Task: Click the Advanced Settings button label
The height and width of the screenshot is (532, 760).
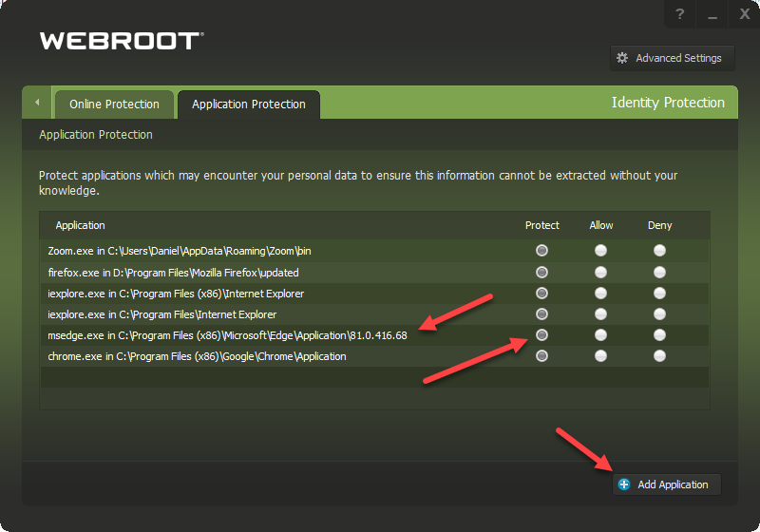Action: coord(678,58)
